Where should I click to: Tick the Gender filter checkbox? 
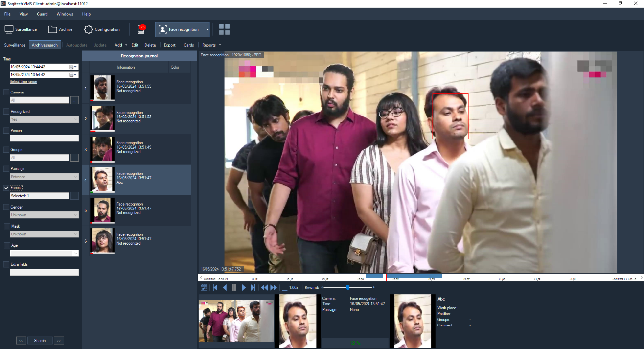coord(6,207)
